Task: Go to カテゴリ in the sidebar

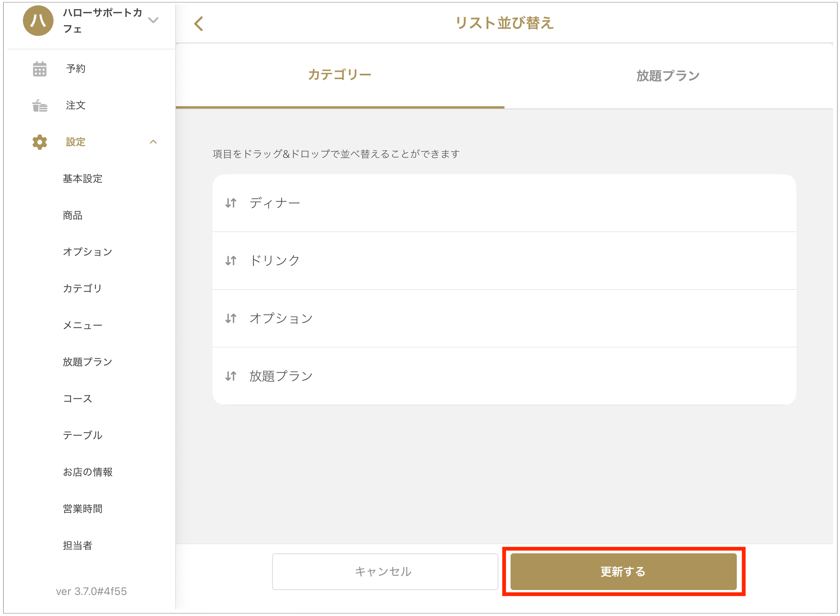Action: tap(82, 289)
